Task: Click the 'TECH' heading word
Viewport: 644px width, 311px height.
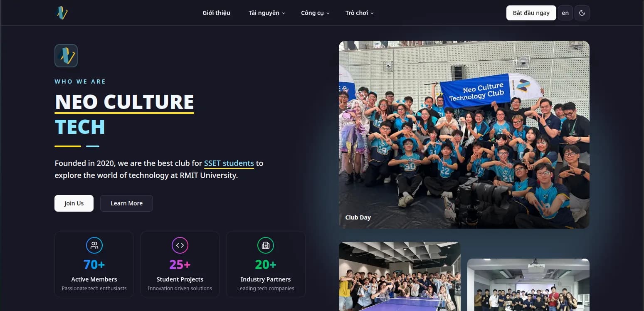Action: (x=80, y=127)
